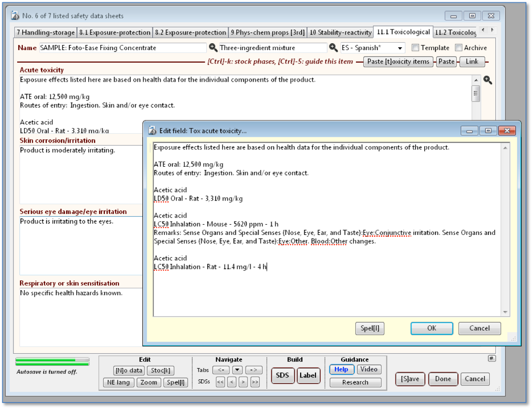Image resolution: width=532 pixels, height=409 pixels.
Task: Switch to 9 Phys-chem props tab
Action: point(268,32)
